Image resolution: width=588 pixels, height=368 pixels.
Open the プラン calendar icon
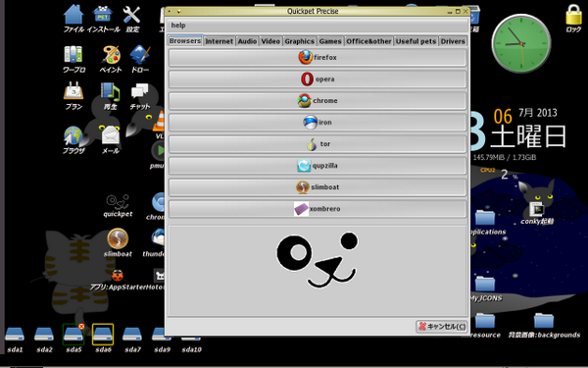73,96
